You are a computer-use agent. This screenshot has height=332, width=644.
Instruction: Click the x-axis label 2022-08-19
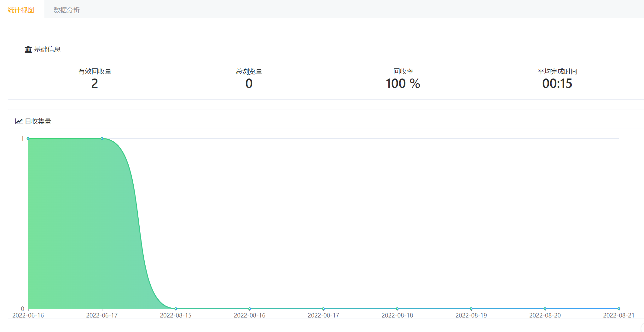471,315
